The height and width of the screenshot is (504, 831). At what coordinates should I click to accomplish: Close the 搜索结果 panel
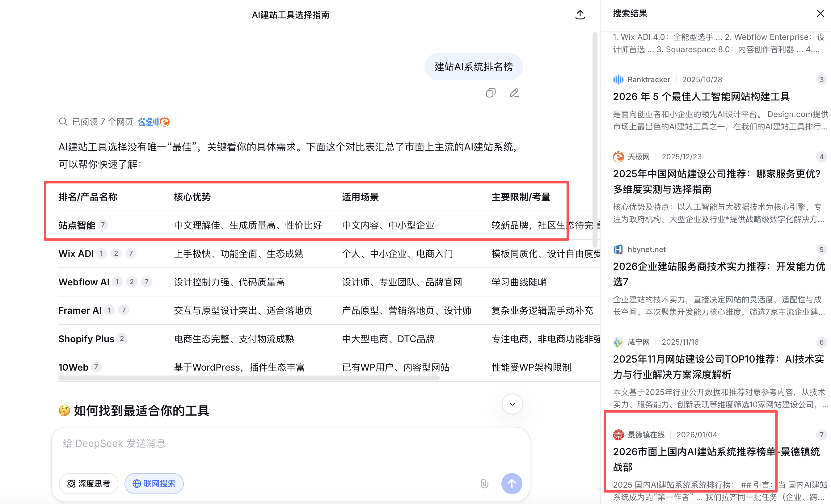pos(820,14)
